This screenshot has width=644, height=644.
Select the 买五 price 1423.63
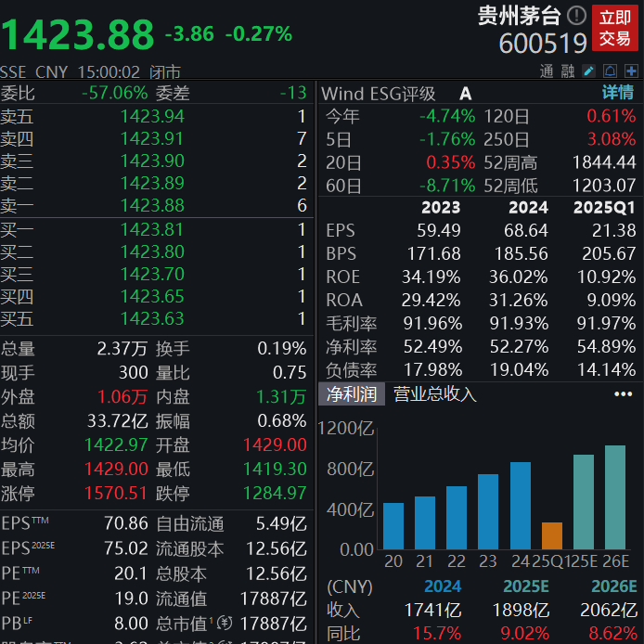tap(152, 318)
